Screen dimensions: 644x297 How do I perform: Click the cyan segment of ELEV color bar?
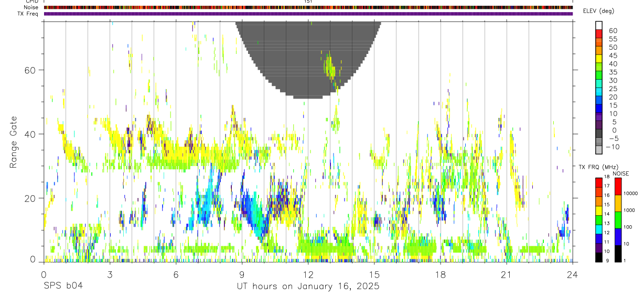coord(599,92)
